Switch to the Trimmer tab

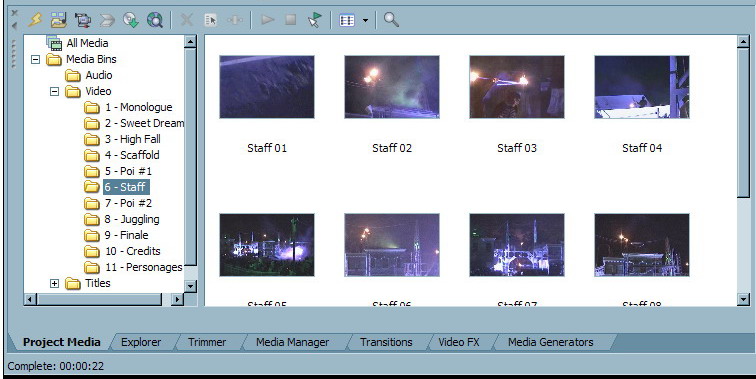click(207, 342)
